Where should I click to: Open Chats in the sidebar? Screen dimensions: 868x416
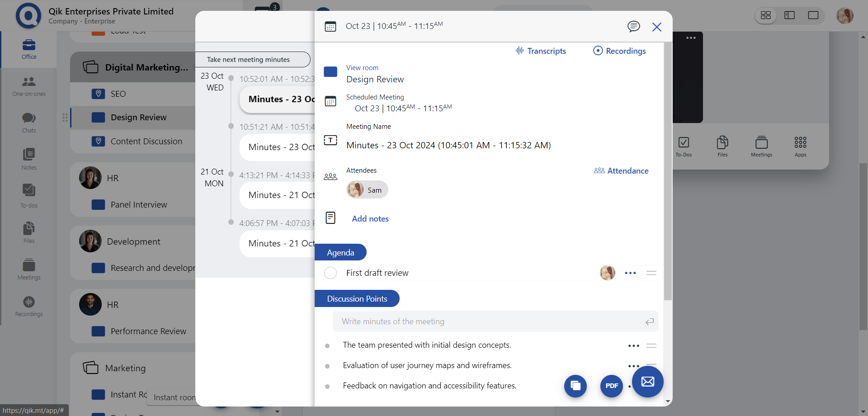pos(29,123)
